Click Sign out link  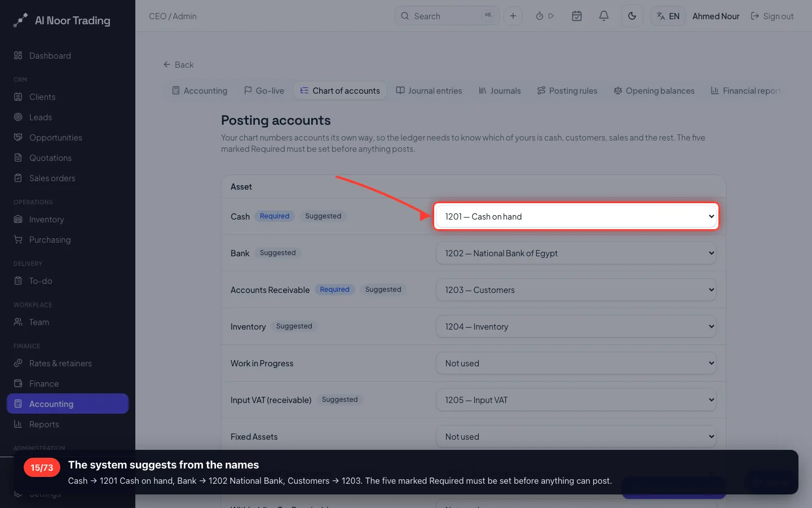[772, 16]
